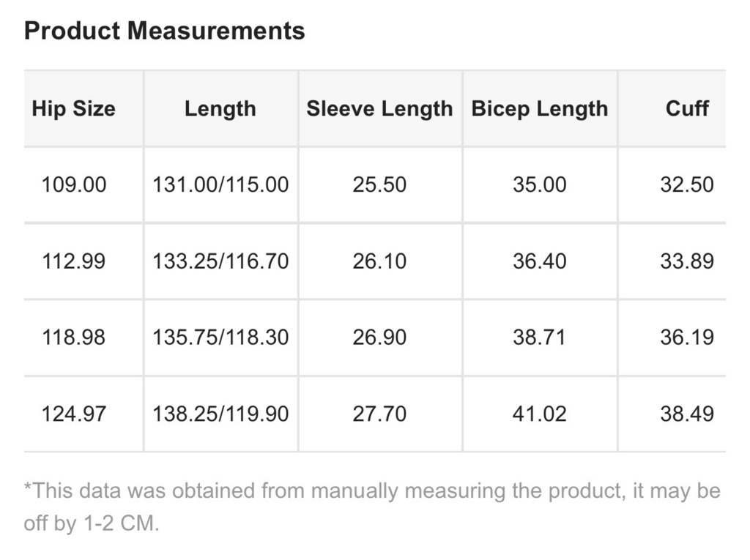Select length value 133.25/116.70

click(x=220, y=261)
